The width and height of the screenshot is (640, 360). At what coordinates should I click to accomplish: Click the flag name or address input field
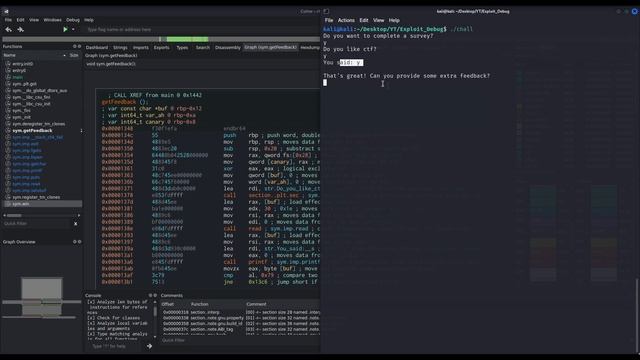202,29
